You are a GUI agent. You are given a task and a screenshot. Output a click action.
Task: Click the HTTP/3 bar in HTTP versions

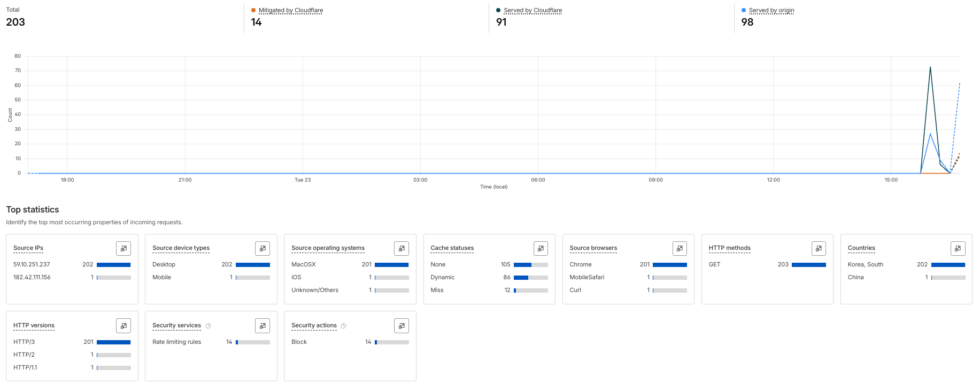coord(114,342)
